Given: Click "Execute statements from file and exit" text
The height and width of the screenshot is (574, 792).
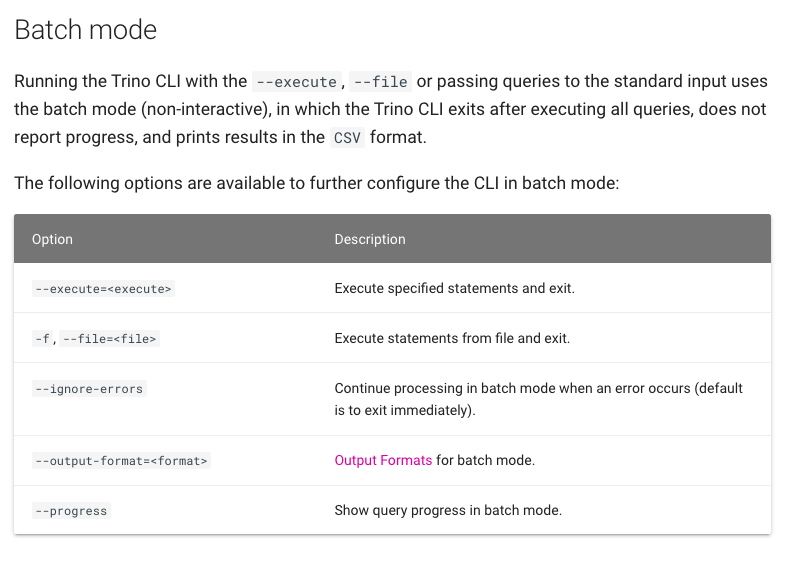Looking at the screenshot, I should 452,338.
